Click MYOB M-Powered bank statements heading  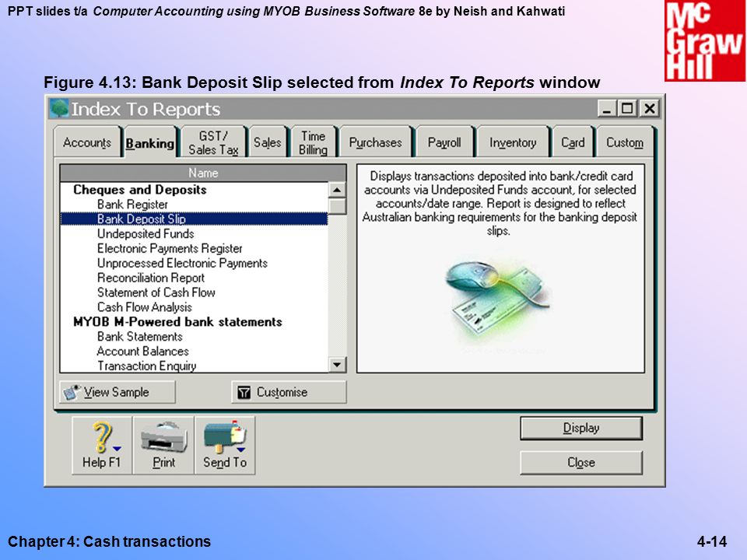(x=177, y=322)
